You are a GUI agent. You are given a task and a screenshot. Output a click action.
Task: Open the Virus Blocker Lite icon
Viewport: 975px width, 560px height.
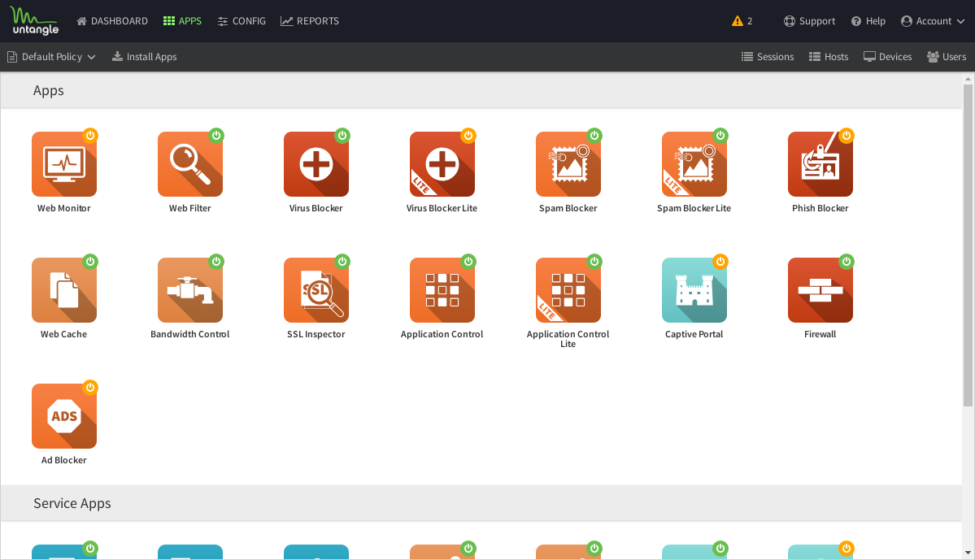(442, 164)
